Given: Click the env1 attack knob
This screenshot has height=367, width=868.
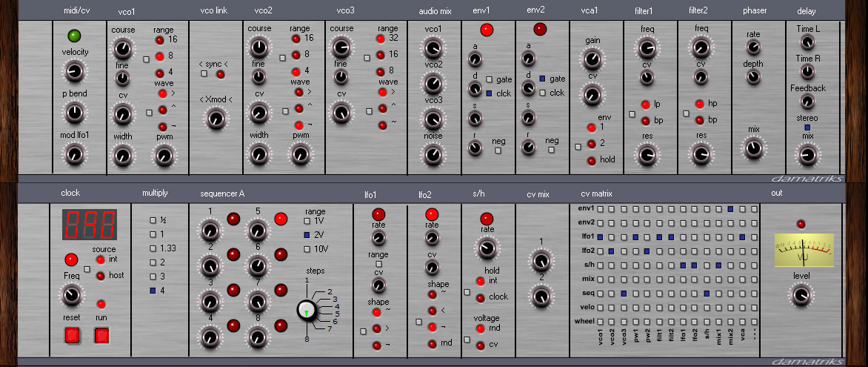Looking at the screenshot, I should click(474, 59).
